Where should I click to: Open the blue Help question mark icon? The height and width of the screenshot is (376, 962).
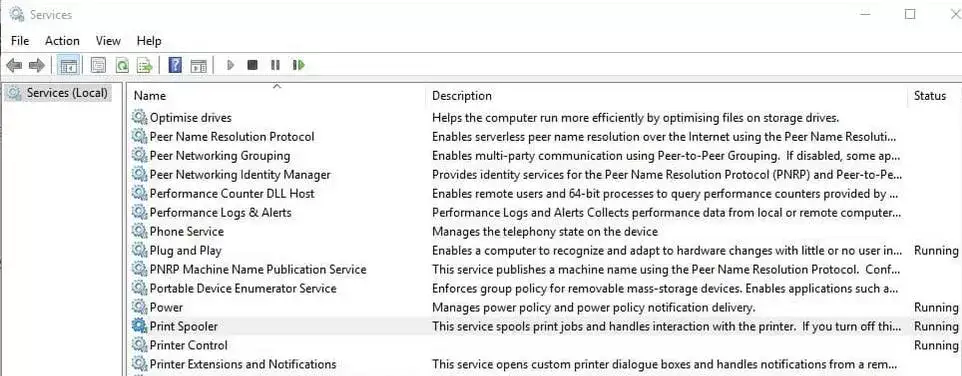pyautogui.click(x=175, y=65)
